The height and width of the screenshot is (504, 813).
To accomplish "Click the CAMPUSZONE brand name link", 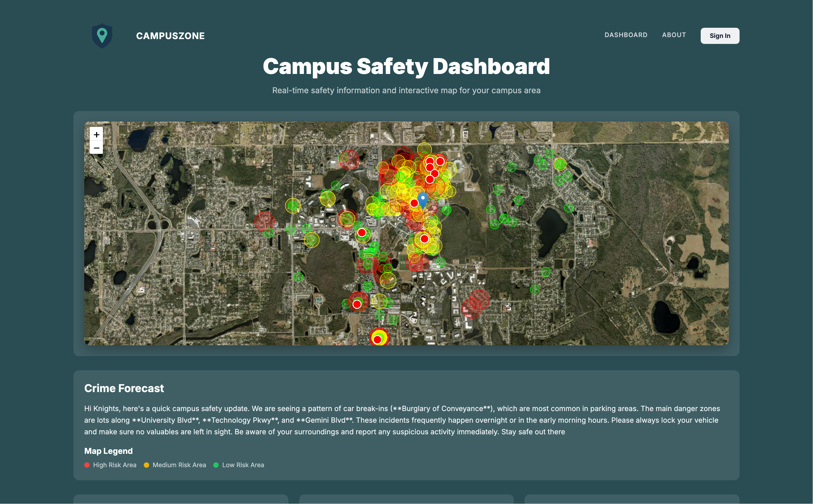I will click(x=170, y=36).
